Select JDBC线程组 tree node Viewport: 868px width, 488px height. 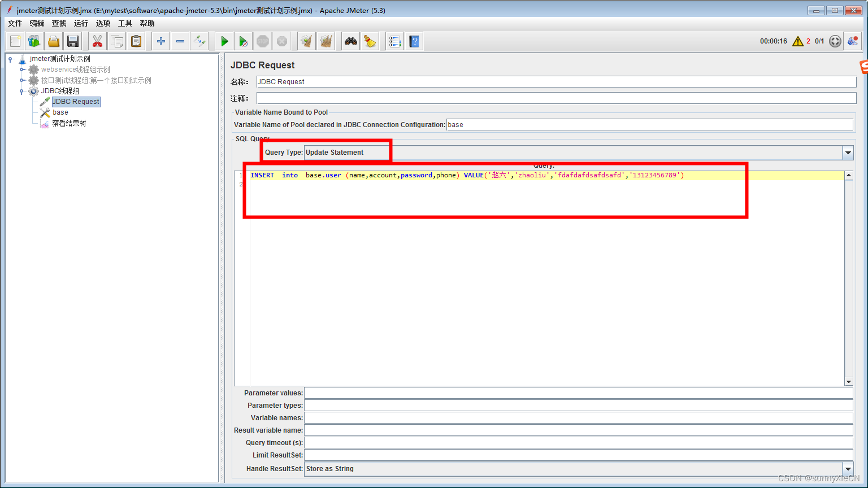tap(60, 91)
